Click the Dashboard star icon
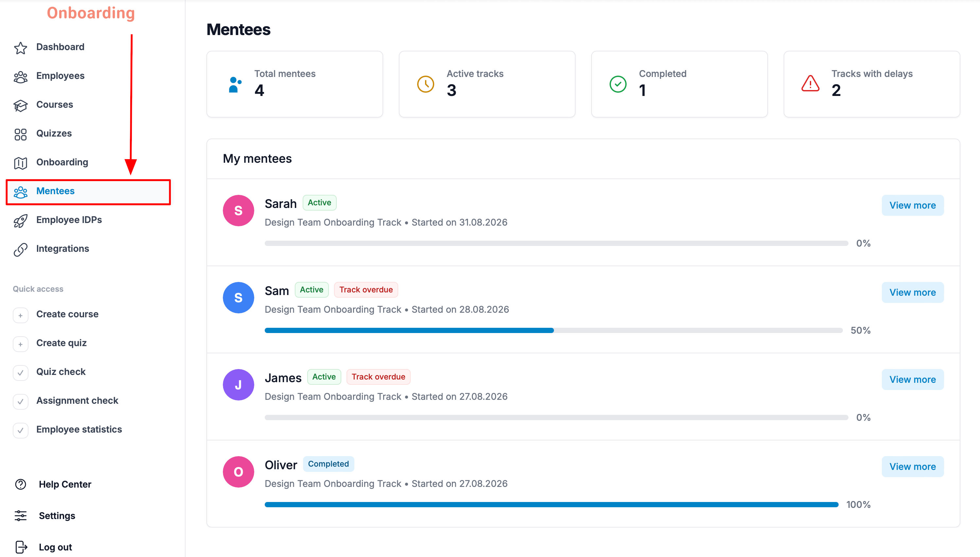The width and height of the screenshot is (980, 557). coord(21,47)
